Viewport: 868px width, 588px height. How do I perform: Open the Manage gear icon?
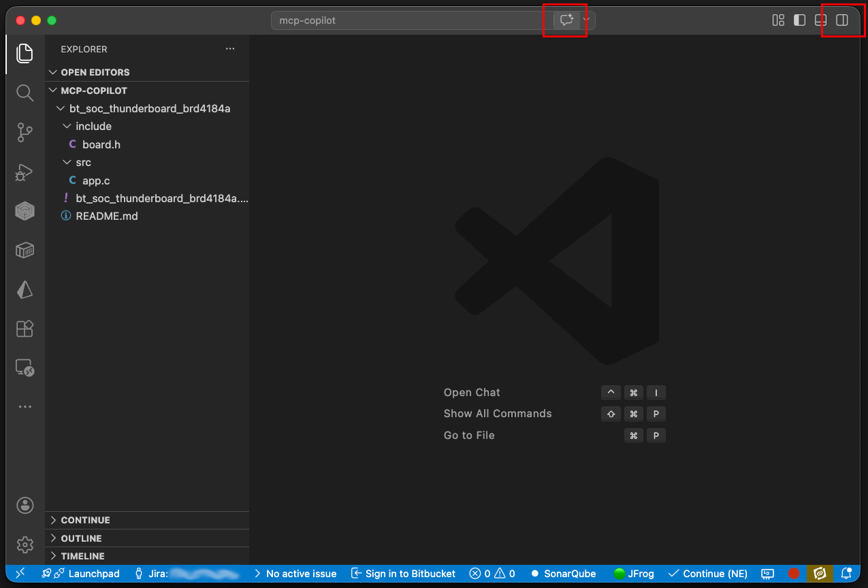click(25, 544)
